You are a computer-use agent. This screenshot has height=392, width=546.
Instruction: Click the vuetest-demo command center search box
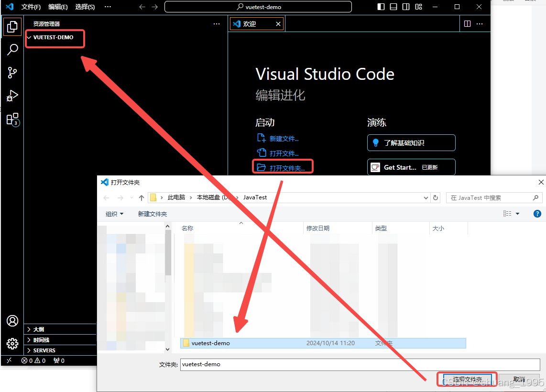tap(258, 7)
